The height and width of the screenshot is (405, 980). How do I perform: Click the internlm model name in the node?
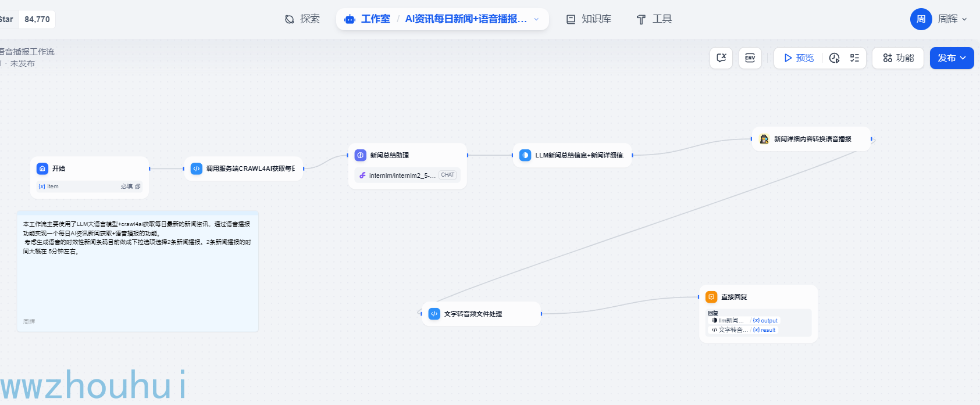point(402,175)
